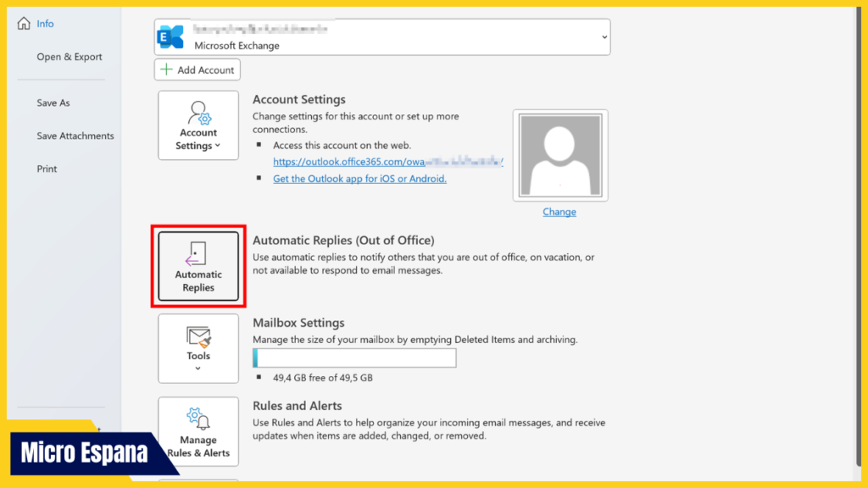Click the profile picture placeholder
Screen dimensions: 868x488
(559, 154)
